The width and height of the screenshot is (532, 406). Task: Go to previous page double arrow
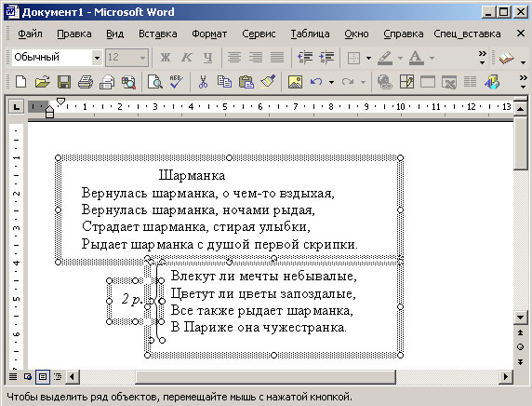coord(520,332)
